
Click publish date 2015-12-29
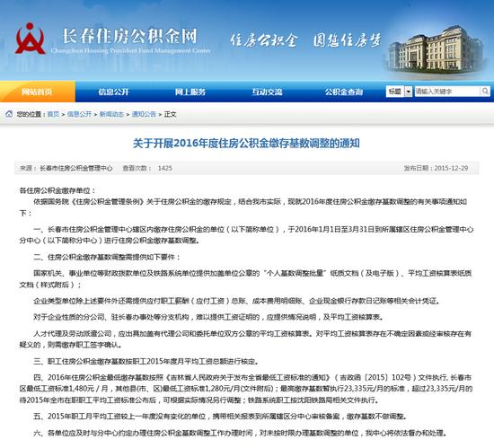tap(451, 168)
